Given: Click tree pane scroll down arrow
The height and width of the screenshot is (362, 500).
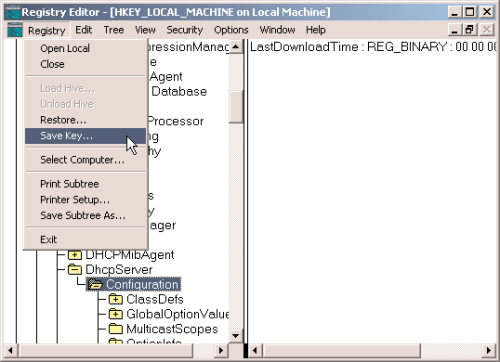Looking at the screenshot, I should (x=236, y=335).
